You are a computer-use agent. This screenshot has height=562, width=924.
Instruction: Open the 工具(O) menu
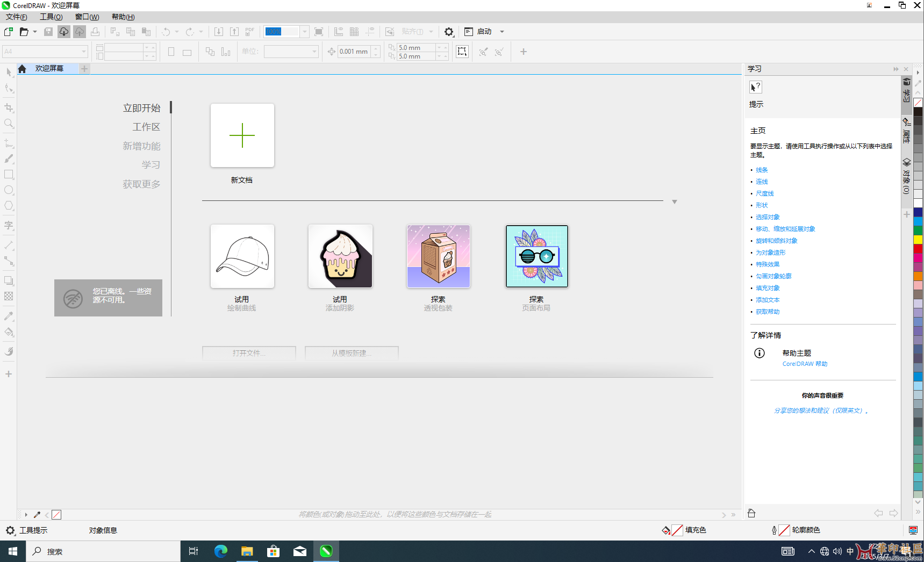click(51, 17)
